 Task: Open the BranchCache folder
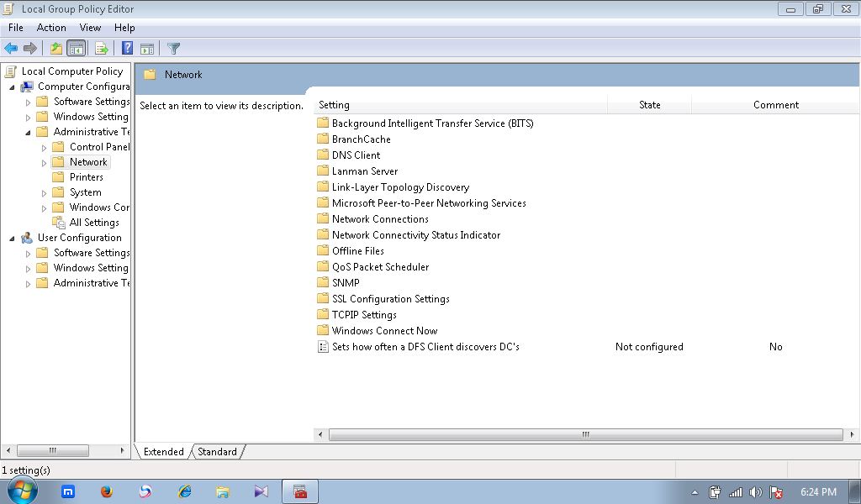pos(361,139)
